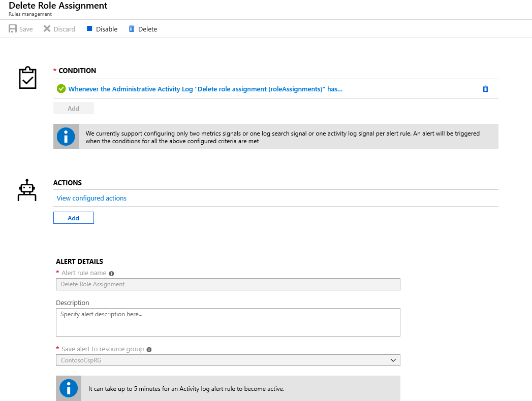This screenshot has width=532, height=401.
Task: Click the Disable square icon in toolbar
Action: [89, 28]
